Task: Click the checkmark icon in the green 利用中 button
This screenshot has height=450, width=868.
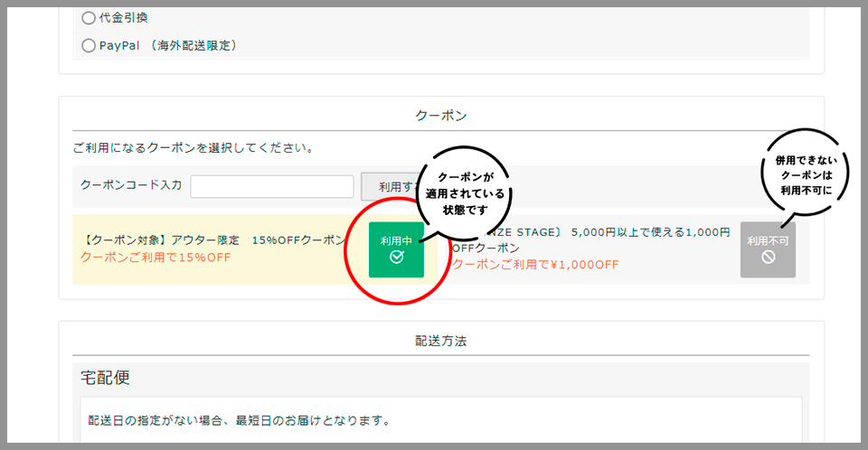Action: [396, 258]
